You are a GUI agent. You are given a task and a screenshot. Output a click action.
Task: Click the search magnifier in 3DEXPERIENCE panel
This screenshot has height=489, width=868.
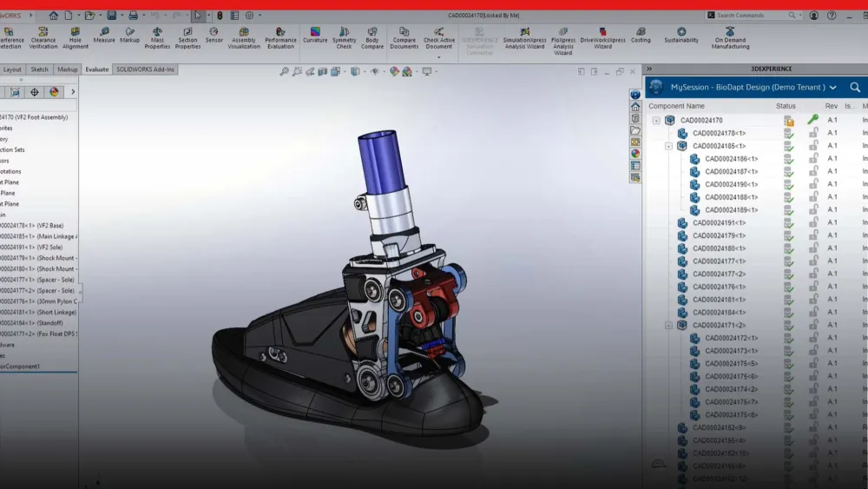tap(855, 87)
